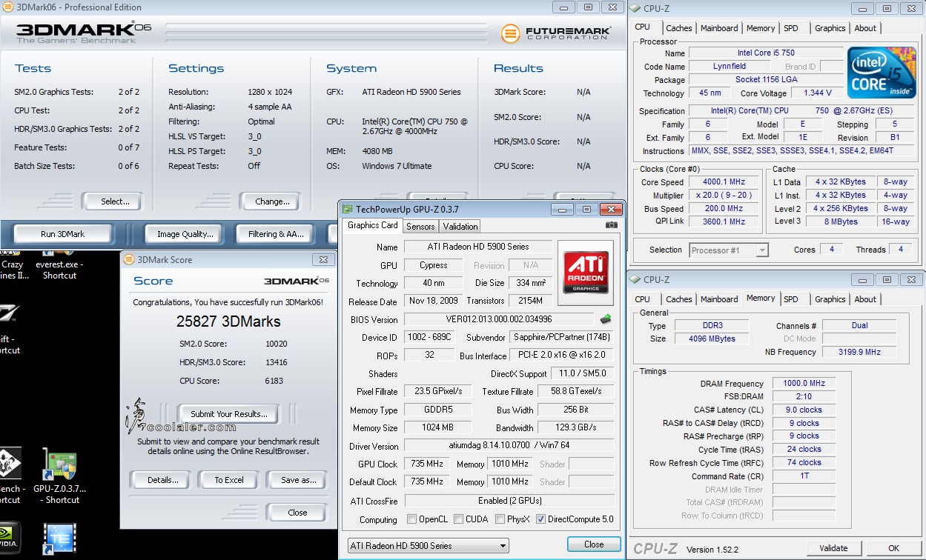Toggle the PhysX checkbox
Viewport: 926px width, 560px height.
click(x=500, y=519)
